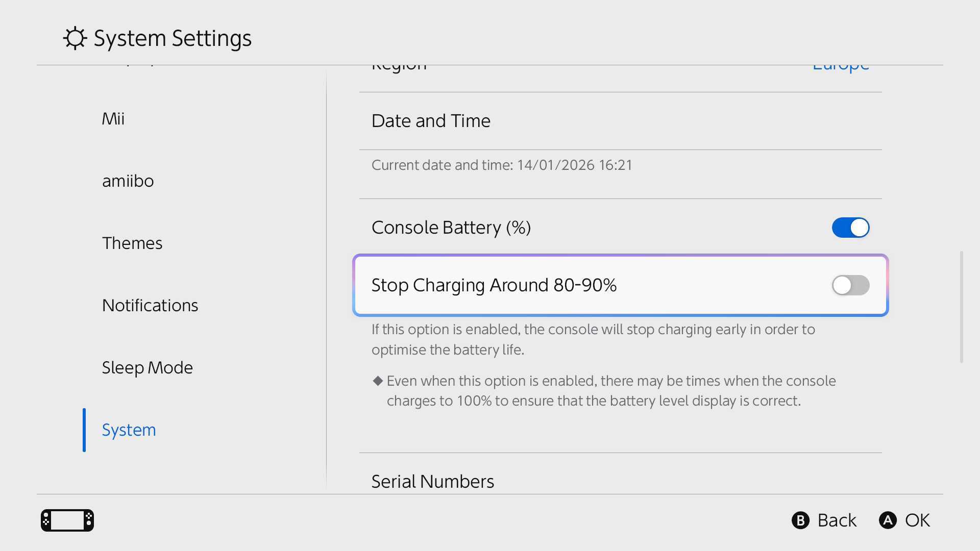
Task: Click the Back label
Action: coord(837,520)
